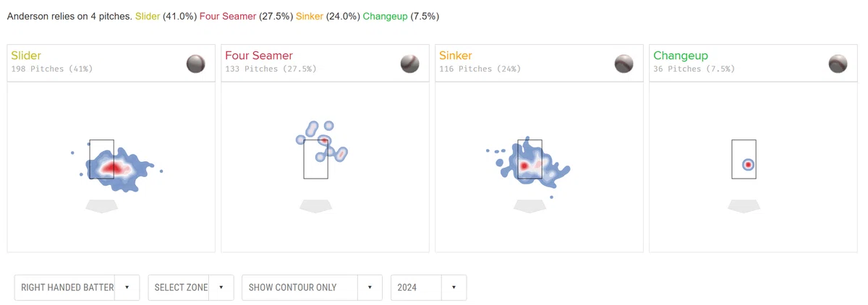Click the Sinker panel heading
Screen dimensions: 868x305
456,56
